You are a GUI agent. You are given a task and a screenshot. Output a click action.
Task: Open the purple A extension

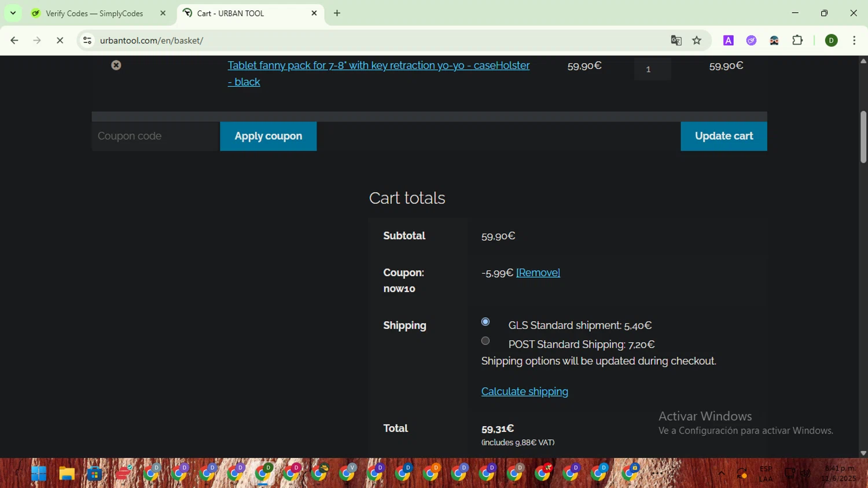729,41
